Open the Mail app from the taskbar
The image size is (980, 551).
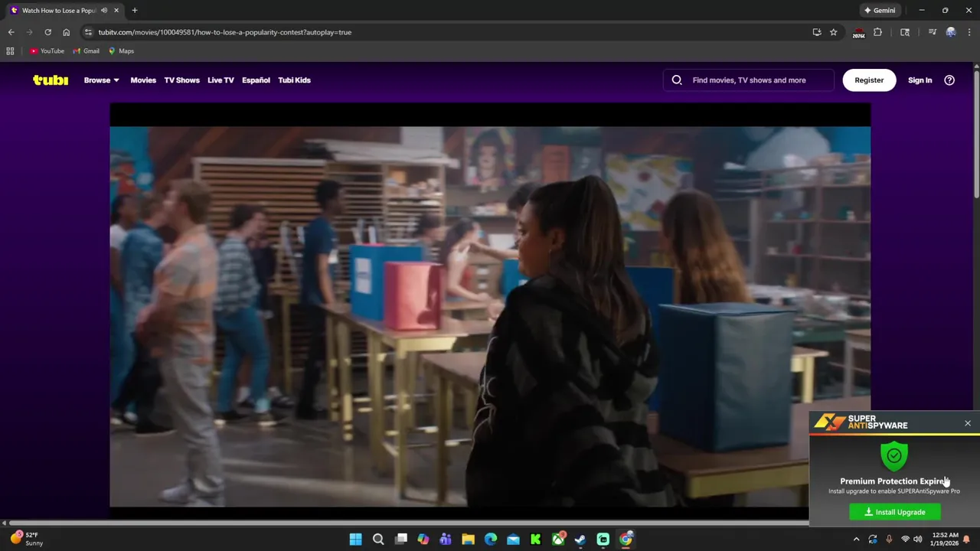(513, 539)
